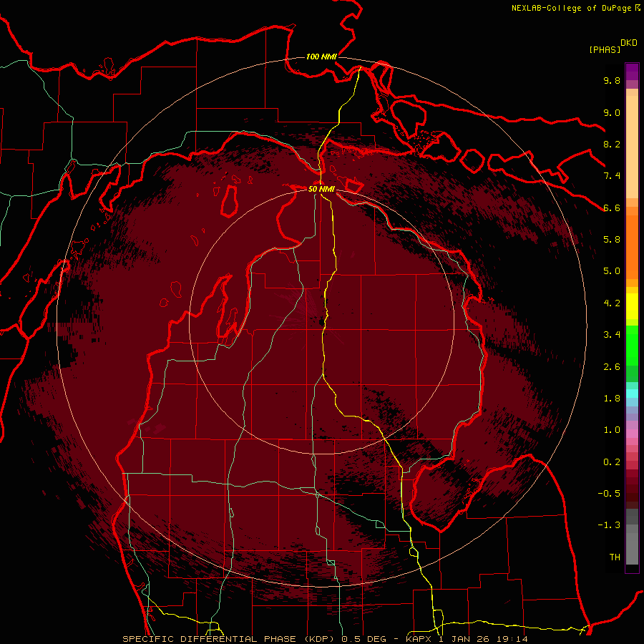Click the DKD label above the legend
This screenshot has height=644, width=644.
[629, 43]
